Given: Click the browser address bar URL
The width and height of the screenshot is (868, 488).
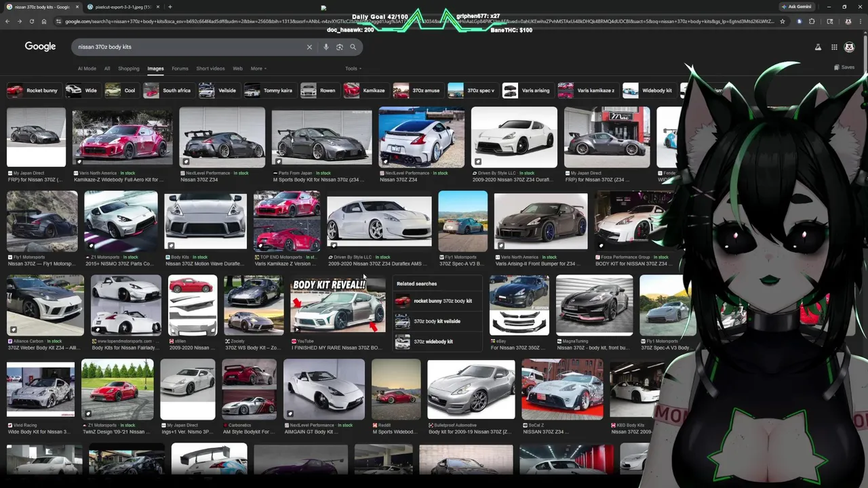Looking at the screenshot, I should [x=419, y=21].
